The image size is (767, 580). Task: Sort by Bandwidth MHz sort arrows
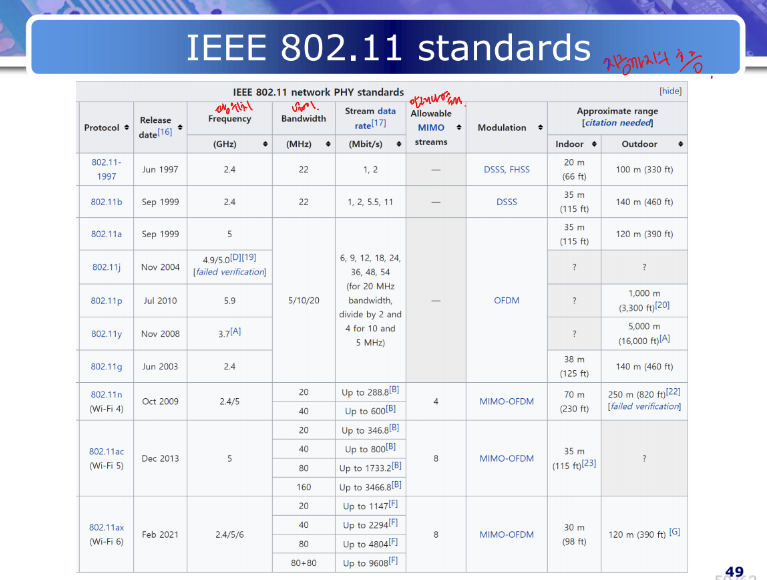pos(328,144)
